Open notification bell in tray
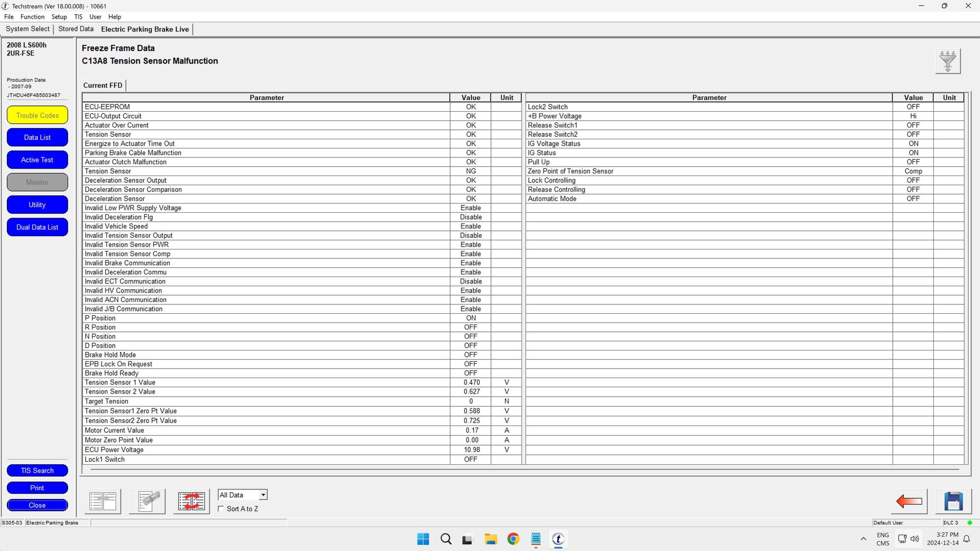 pos(967,539)
